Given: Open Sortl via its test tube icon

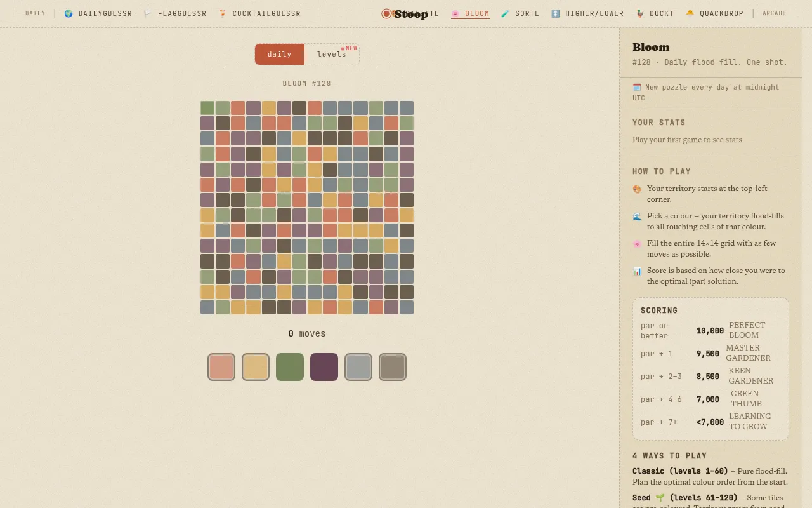Looking at the screenshot, I should (x=506, y=13).
